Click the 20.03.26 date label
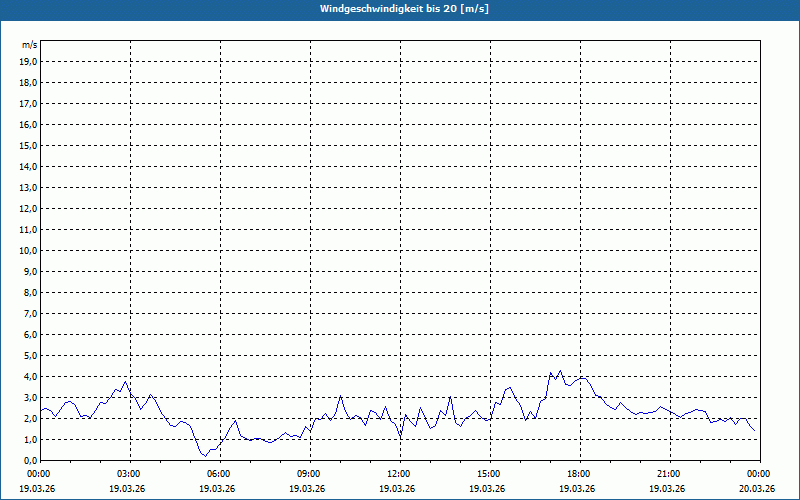Screen dimensions: 800x500 tap(757, 489)
